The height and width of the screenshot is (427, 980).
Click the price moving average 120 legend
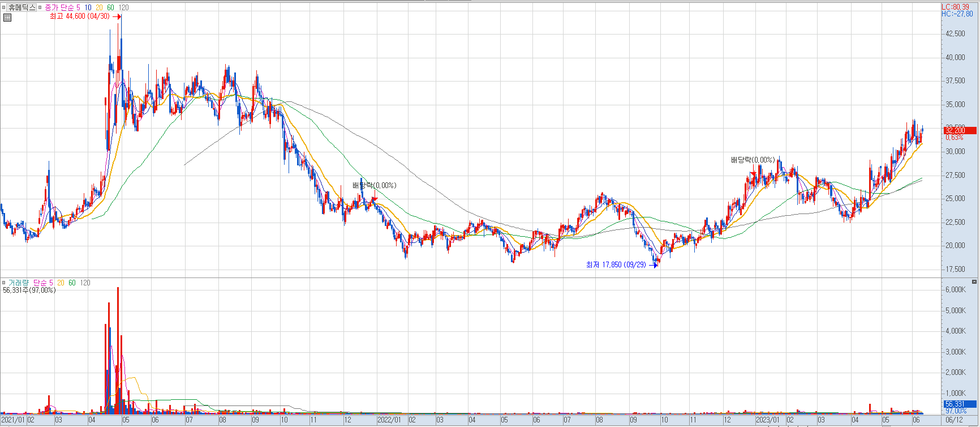point(123,7)
